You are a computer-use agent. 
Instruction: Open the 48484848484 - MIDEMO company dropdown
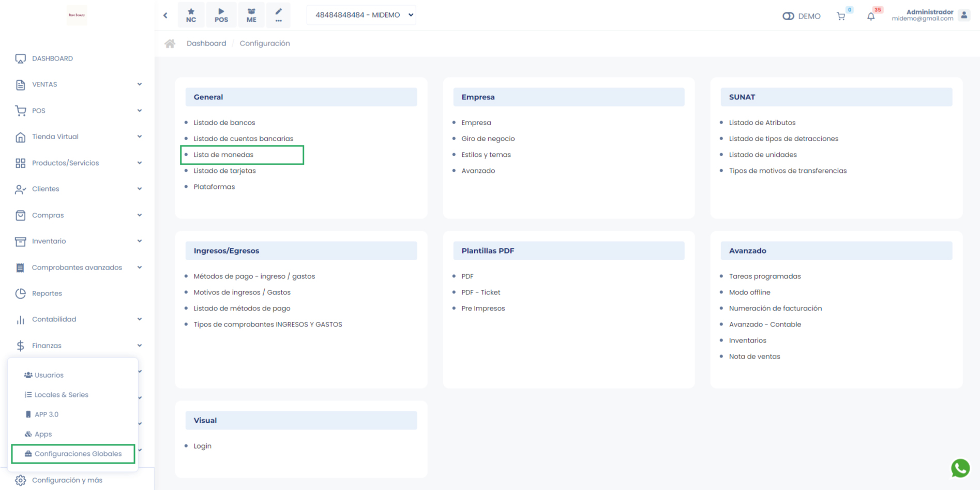(361, 15)
